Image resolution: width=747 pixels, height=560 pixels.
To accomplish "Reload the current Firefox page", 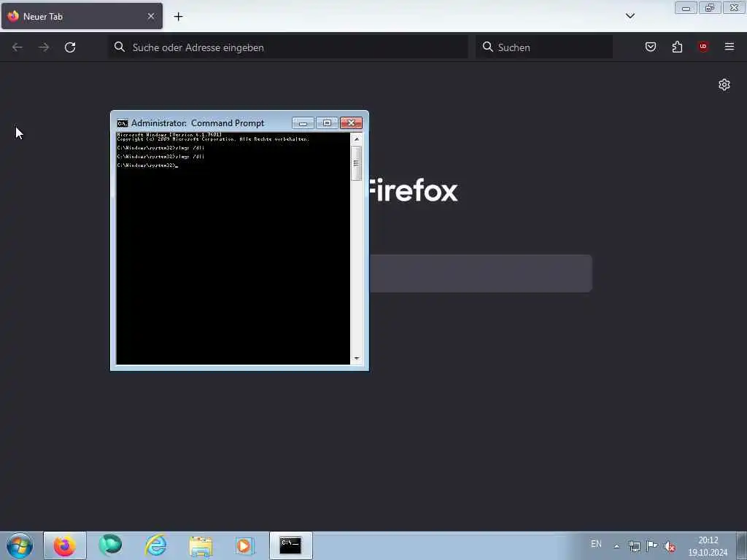I will pyautogui.click(x=70, y=47).
